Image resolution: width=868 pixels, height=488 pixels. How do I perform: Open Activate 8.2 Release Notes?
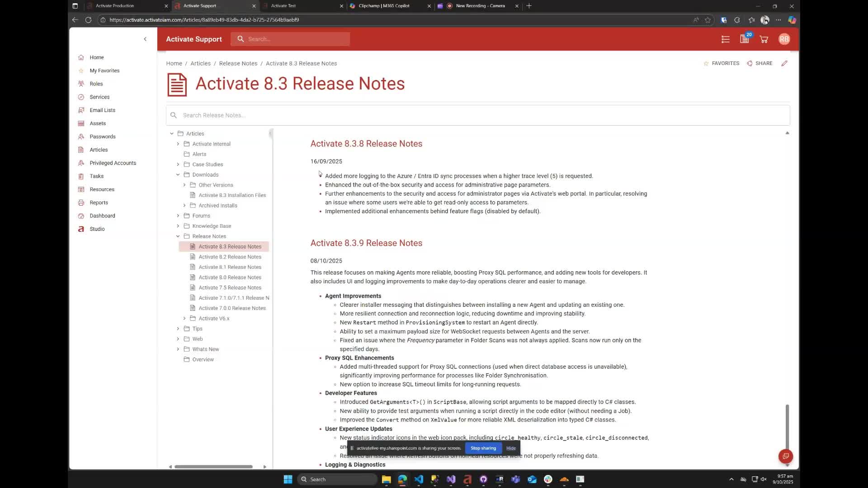click(x=230, y=257)
